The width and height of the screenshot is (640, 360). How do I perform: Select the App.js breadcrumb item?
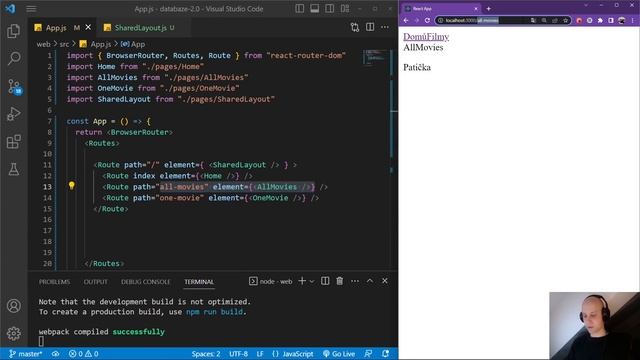pyautogui.click(x=96, y=44)
